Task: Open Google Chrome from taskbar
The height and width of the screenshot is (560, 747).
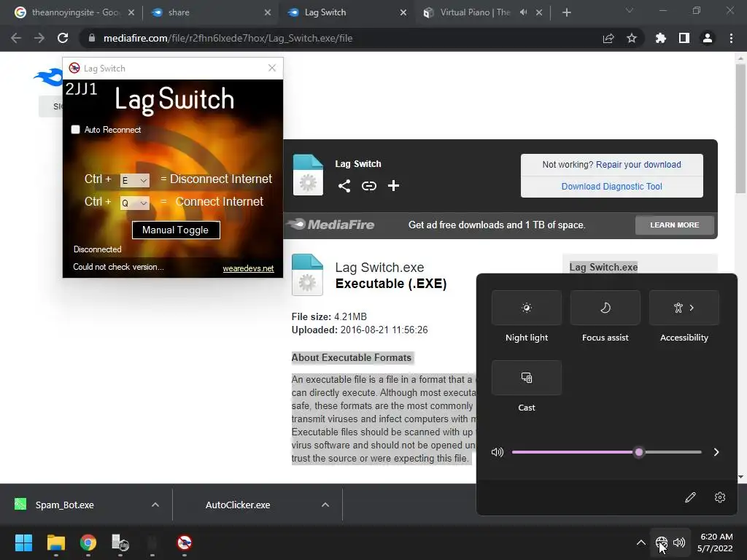Action: coord(88,542)
